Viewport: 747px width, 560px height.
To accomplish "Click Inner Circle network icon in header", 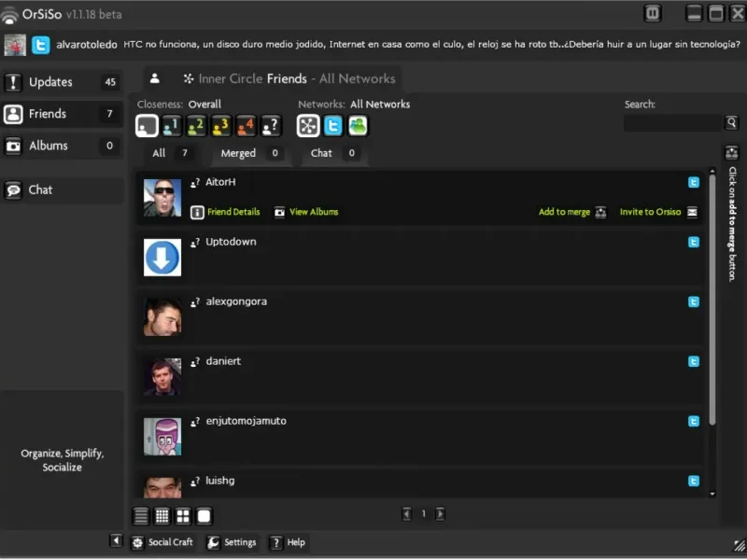I will pyautogui.click(x=189, y=78).
